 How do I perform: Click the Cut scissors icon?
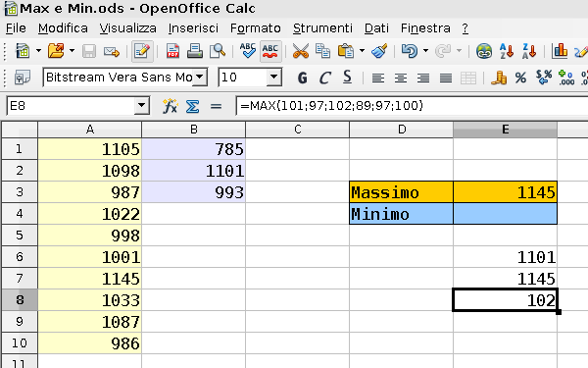[301, 51]
